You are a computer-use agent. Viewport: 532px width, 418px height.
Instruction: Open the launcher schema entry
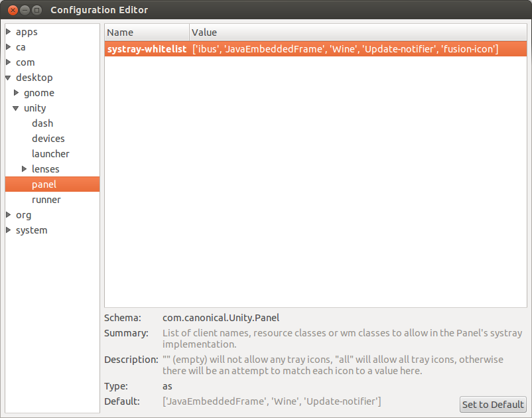[x=50, y=154]
